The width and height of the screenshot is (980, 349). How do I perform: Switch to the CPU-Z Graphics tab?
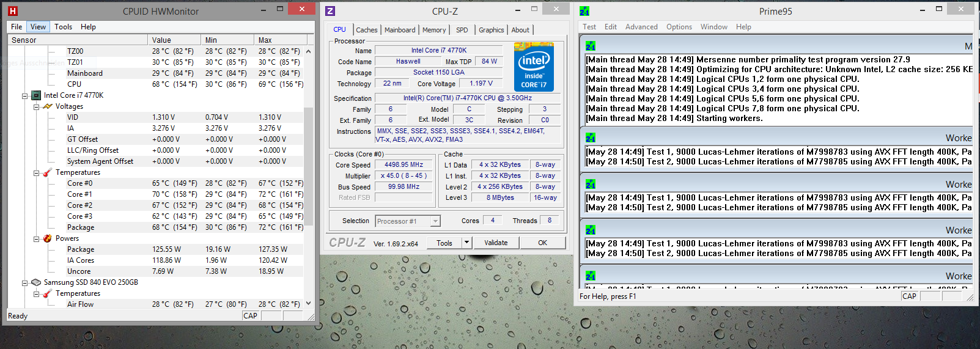[x=492, y=30]
